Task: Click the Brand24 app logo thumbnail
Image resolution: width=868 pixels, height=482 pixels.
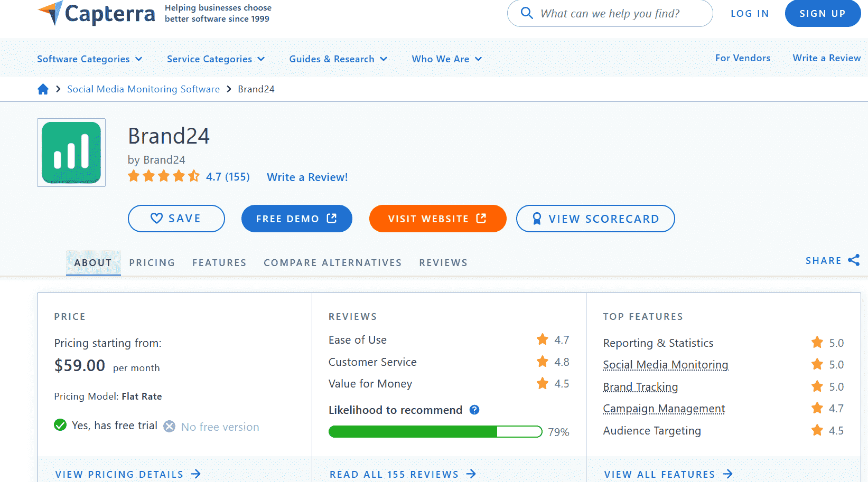Action: pyautogui.click(x=71, y=153)
